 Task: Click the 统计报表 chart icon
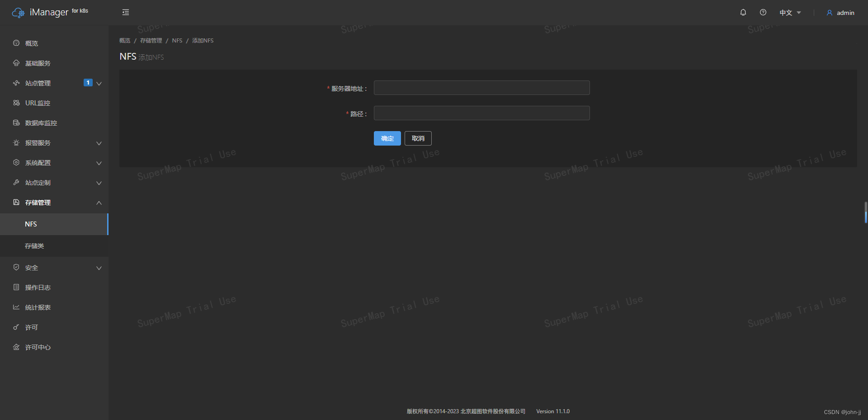coord(16,307)
